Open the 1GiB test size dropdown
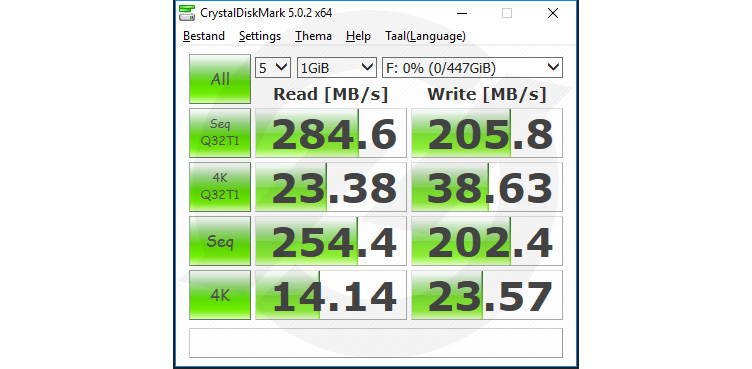The width and height of the screenshot is (752, 369). [x=337, y=68]
